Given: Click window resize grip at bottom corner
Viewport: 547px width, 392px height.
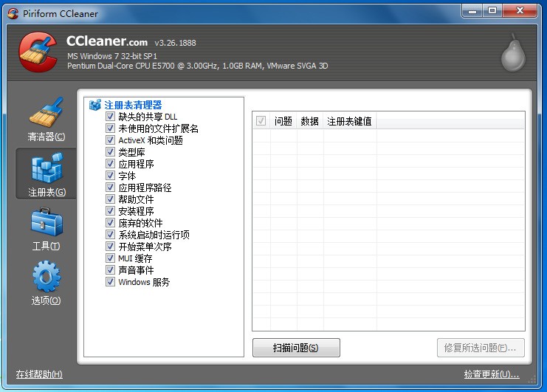Looking at the screenshot, I should click(532, 379).
